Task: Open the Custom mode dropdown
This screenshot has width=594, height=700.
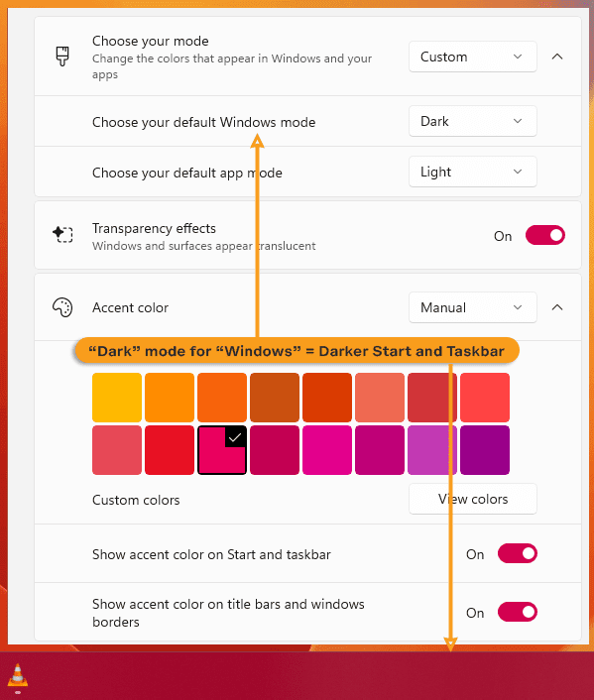Action: point(472,57)
